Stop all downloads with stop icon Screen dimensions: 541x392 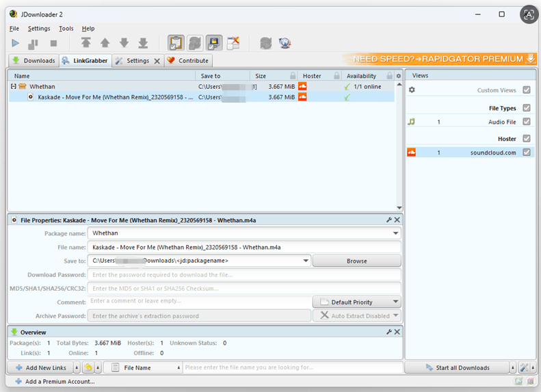(x=53, y=43)
